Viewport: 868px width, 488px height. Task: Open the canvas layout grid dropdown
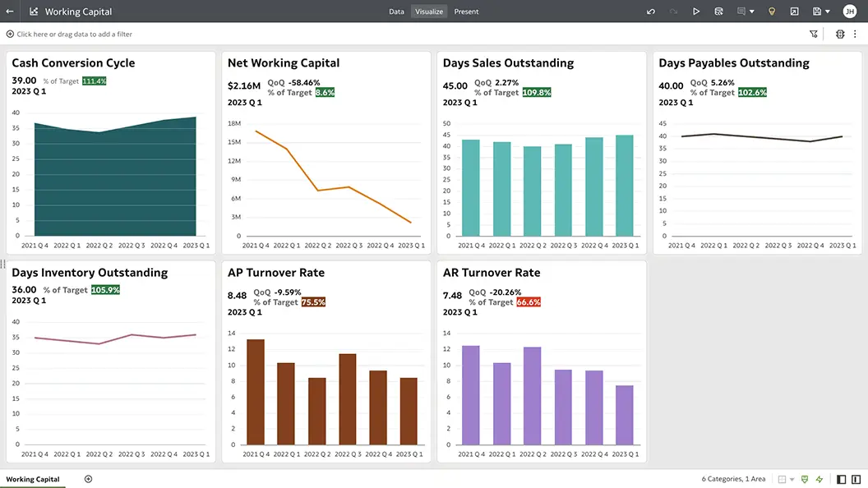point(786,479)
